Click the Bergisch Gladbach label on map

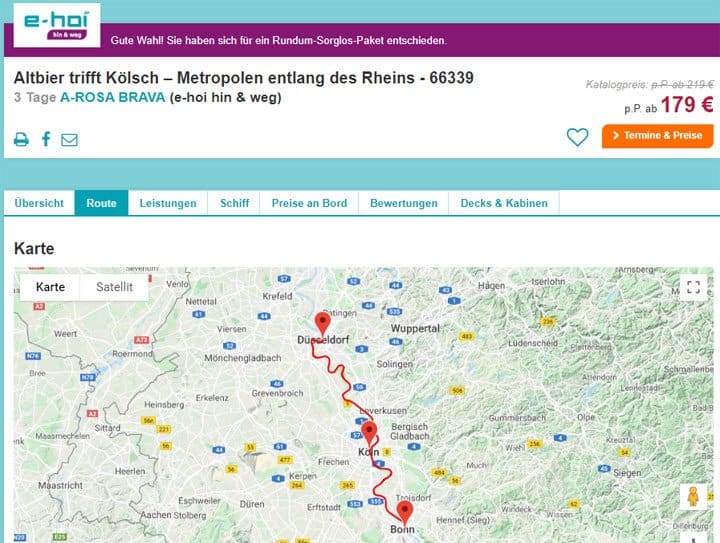point(410,431)
